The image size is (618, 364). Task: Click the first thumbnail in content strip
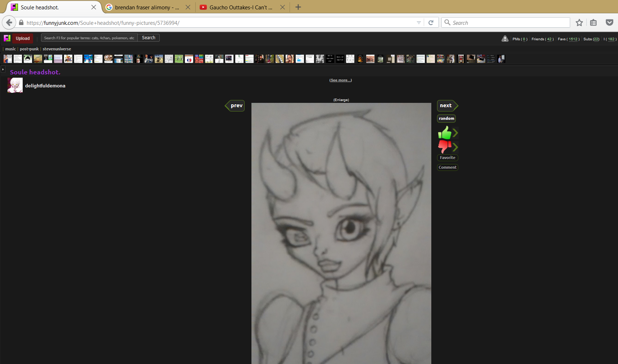click(x=8, y=59)
